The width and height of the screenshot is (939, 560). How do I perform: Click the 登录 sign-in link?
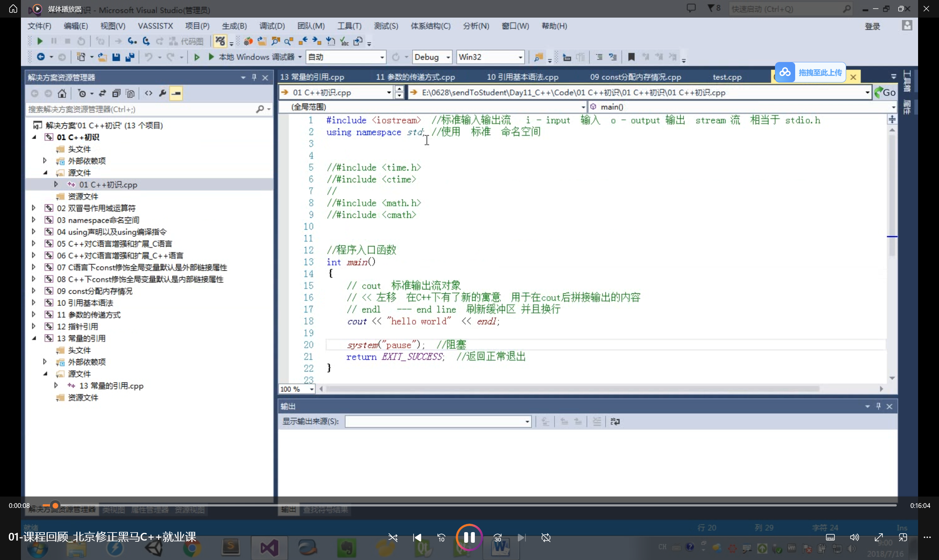(873, 26)
